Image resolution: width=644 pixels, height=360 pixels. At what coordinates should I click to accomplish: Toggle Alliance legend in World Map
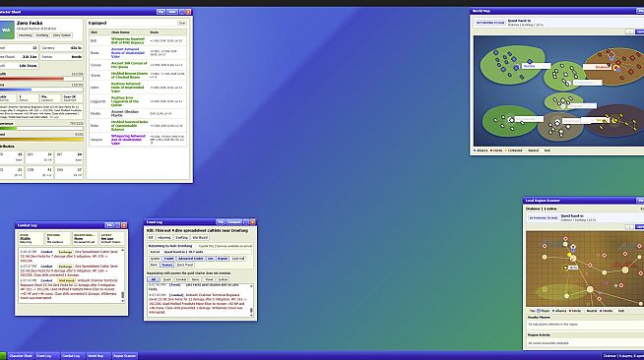pos(481,150)
